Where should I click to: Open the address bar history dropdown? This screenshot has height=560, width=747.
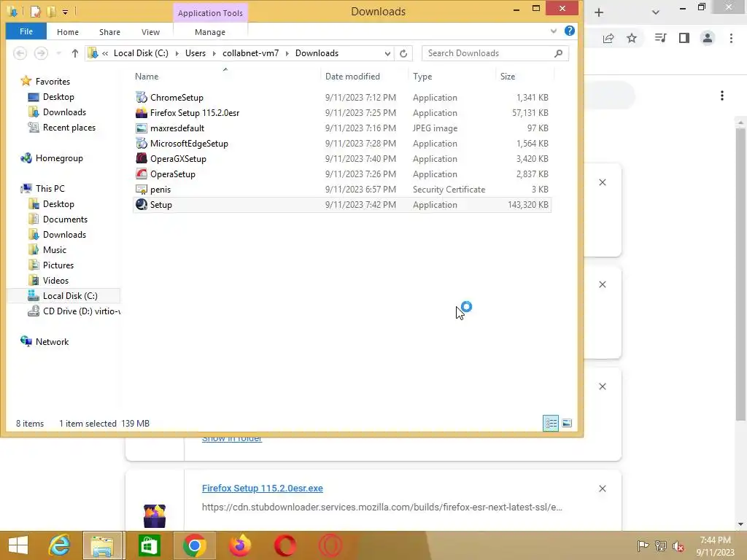[x=388, y=53]
